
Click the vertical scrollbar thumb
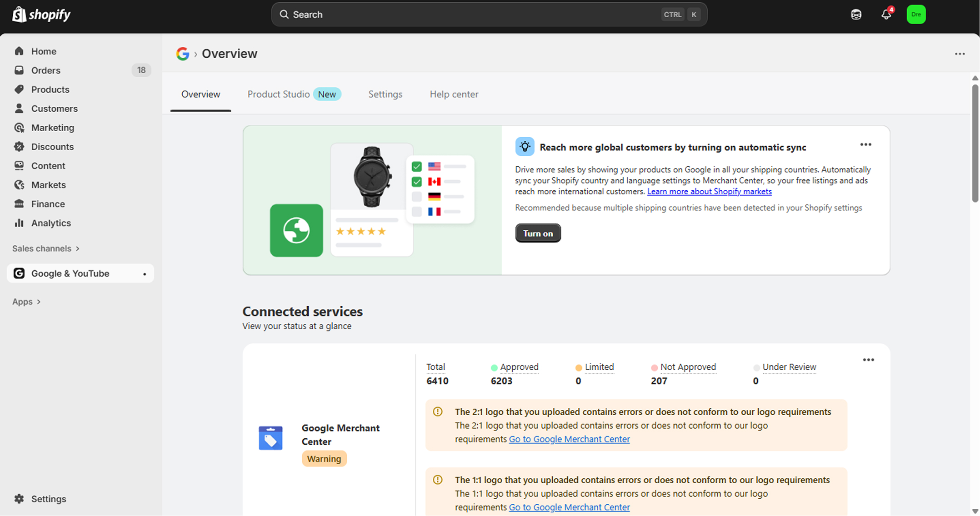975,143
